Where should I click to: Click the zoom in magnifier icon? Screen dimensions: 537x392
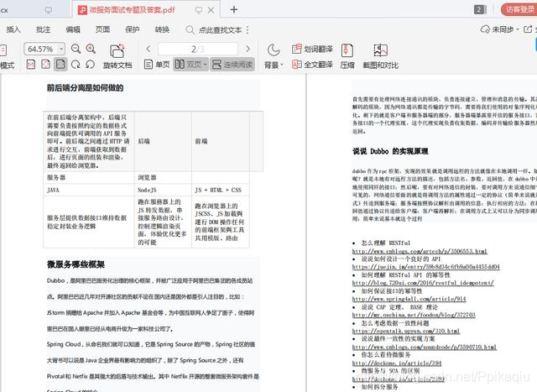tap(91, 49)
